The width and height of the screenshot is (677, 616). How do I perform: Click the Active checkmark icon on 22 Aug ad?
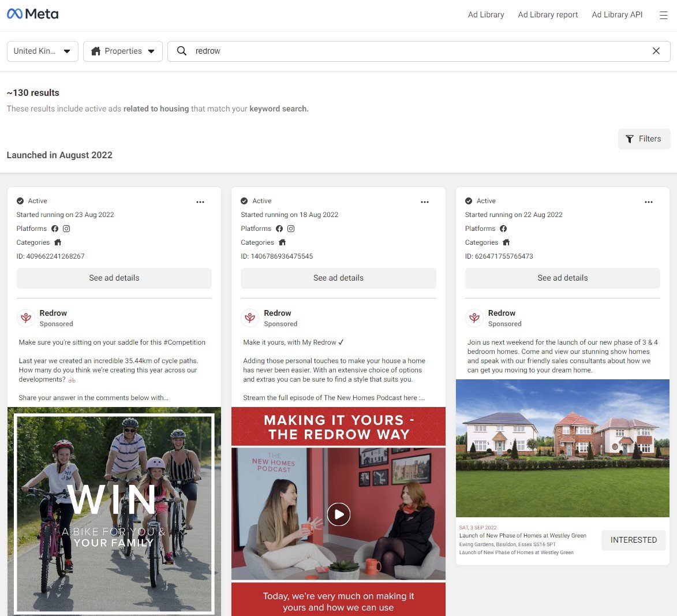(469, 201)
